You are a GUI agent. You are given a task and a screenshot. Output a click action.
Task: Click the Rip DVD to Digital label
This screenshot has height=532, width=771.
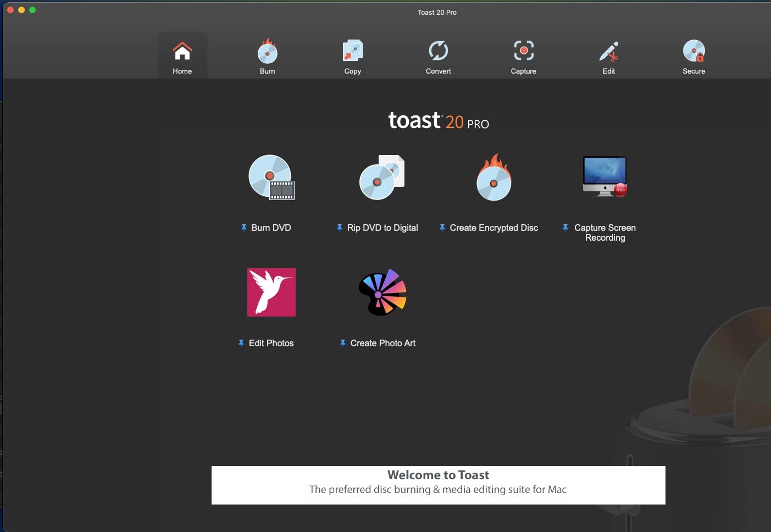[x=382, y=228]
